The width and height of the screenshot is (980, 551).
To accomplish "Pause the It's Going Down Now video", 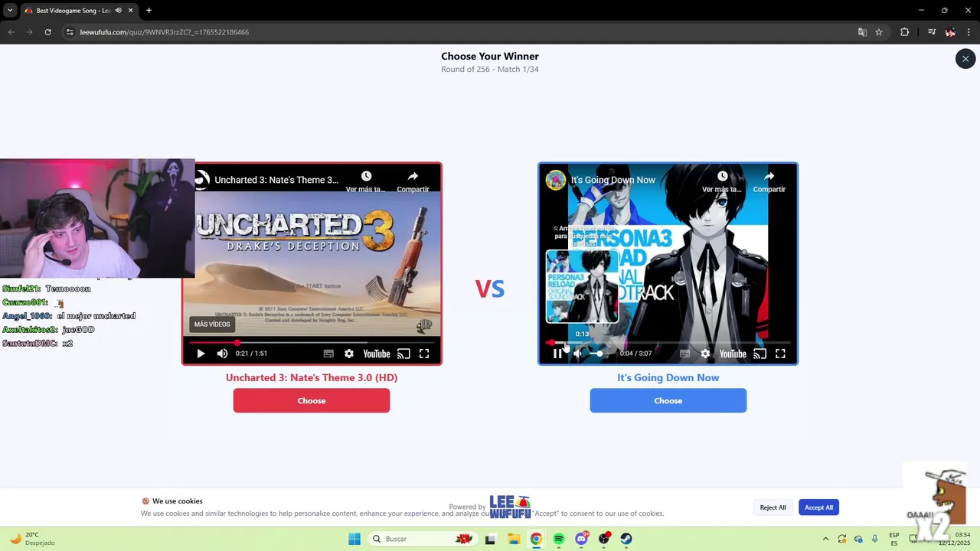I will point(557,354).
